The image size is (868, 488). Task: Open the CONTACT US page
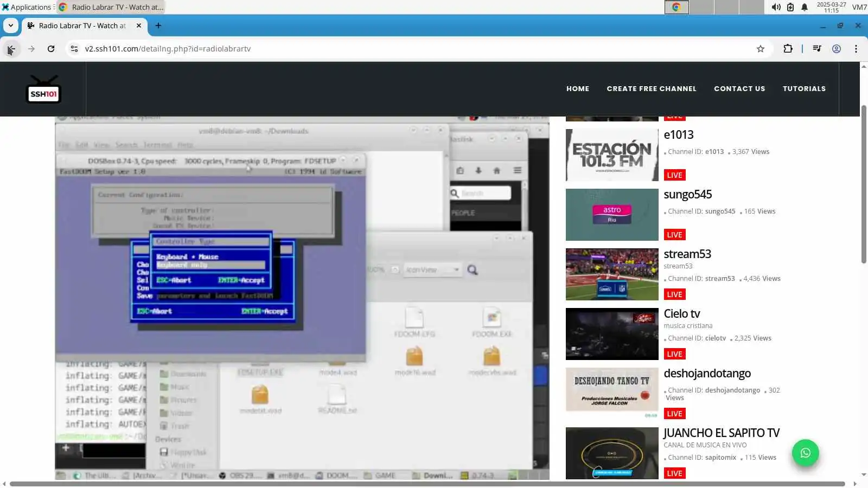(x=739, y=89)
